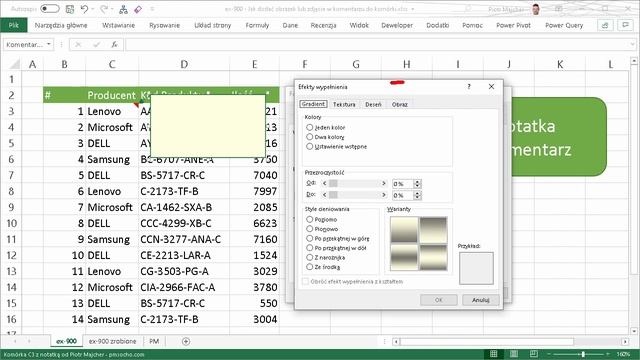Select the bottom-right gradient variant
The image size is (640, 360).
click(x=433, y=257)
